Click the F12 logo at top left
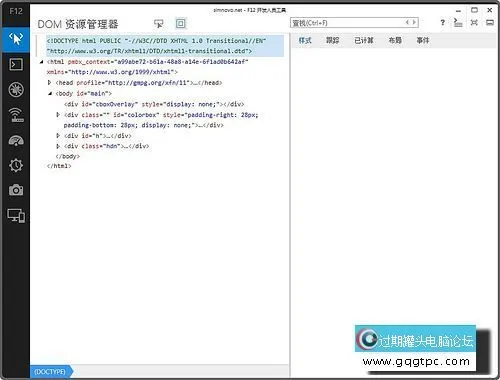Screen dimensions: 500x380 (x=16, y=11)
